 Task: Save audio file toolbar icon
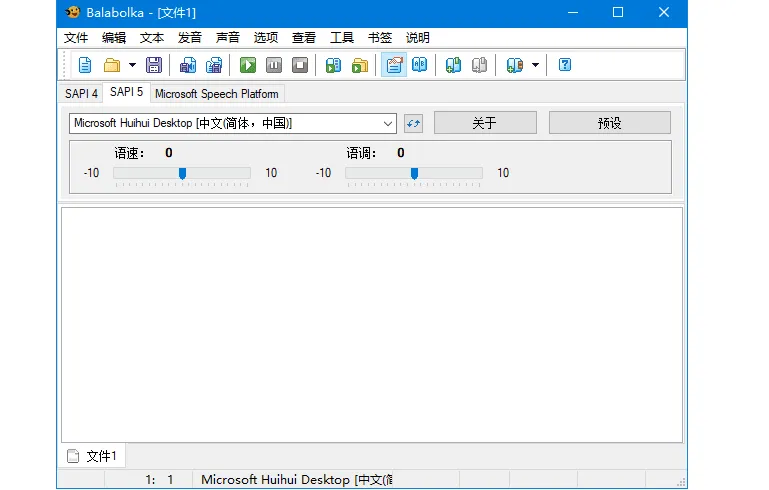pos(188,65)
